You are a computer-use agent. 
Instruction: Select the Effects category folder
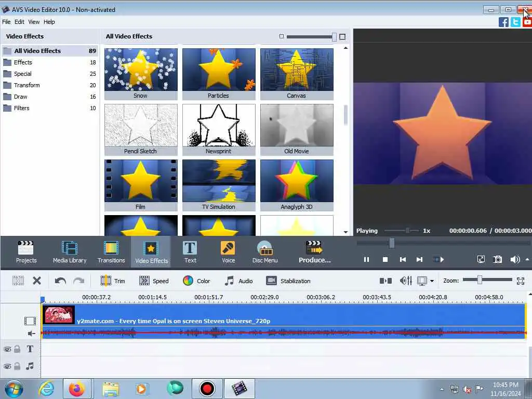pos(50,62)
